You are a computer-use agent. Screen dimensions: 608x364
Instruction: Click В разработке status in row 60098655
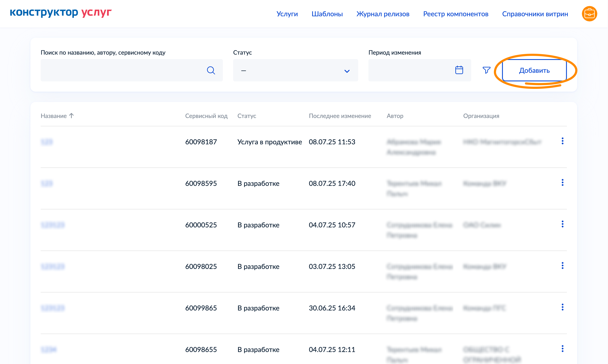tap(258, 349)
